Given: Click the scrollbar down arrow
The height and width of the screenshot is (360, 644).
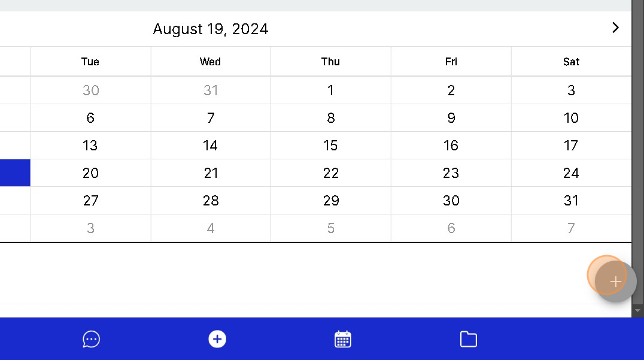Looking at the screenshot, I should point(638,311).
